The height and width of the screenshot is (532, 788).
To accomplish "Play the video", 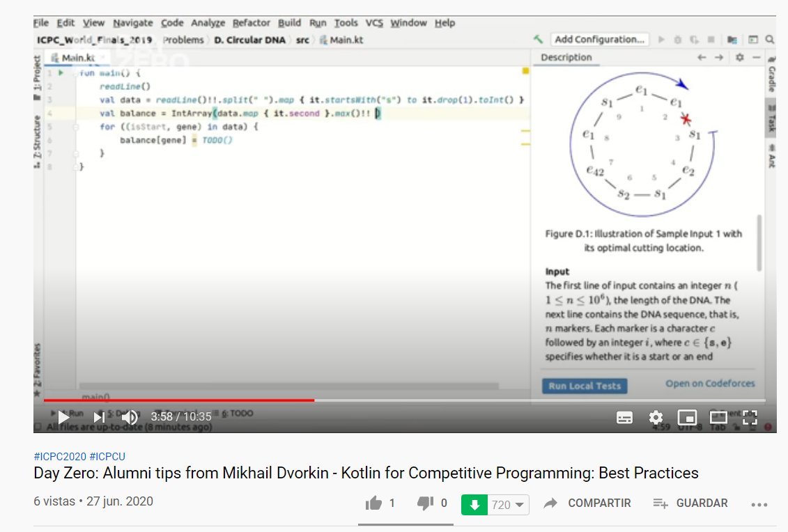I will (x=63, y=417).
